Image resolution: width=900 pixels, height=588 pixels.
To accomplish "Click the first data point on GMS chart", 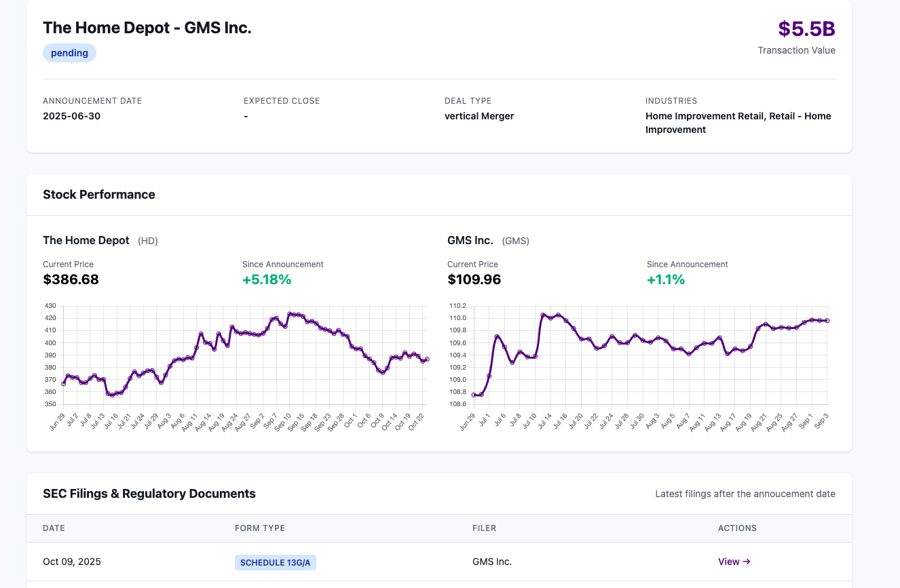I will pyautogui.click(x=474, y=395).
